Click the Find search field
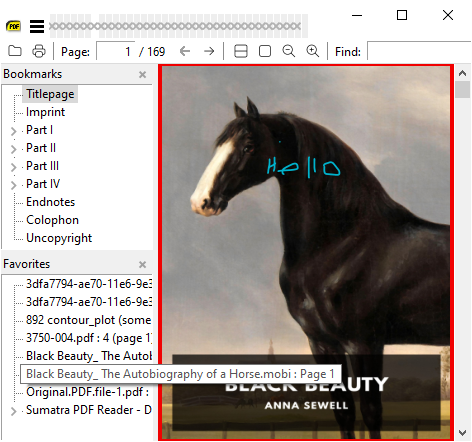Viewport: 472px width, 442px height. (419, 51)
